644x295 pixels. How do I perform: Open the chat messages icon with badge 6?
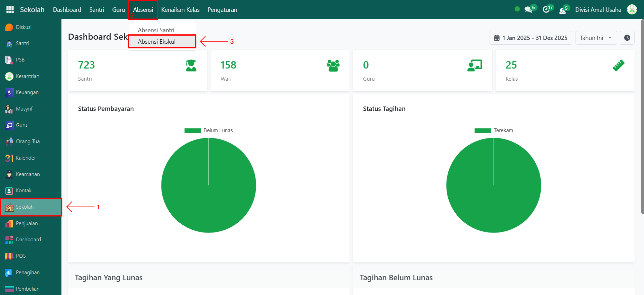point(528,10)
